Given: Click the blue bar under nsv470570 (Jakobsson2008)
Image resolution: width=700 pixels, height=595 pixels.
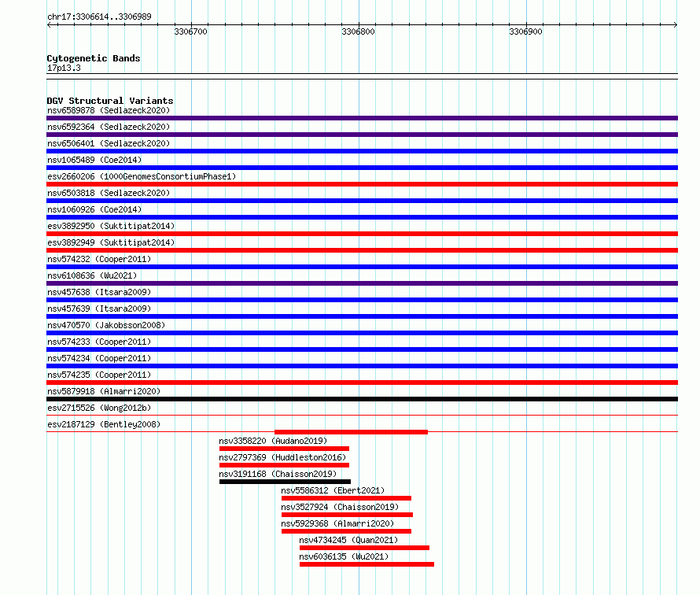Looking at the screenshot, I should point(362,333).
